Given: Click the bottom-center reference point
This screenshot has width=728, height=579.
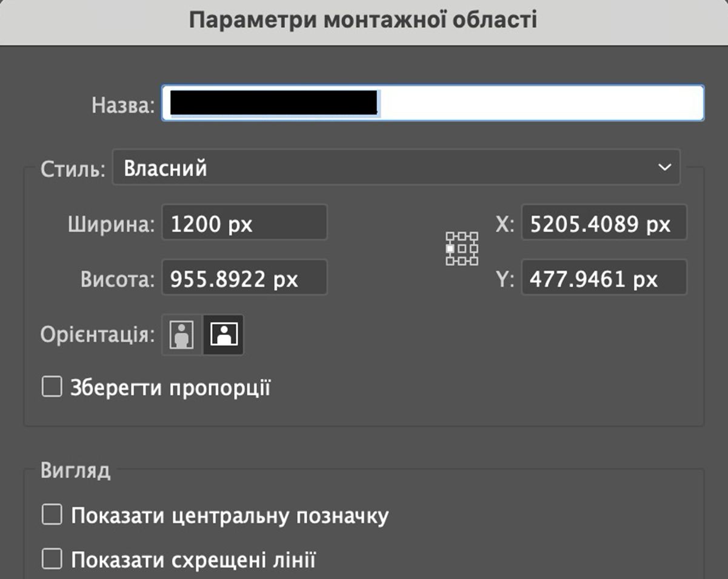Looking at the screenshot, I should point(462,261).
